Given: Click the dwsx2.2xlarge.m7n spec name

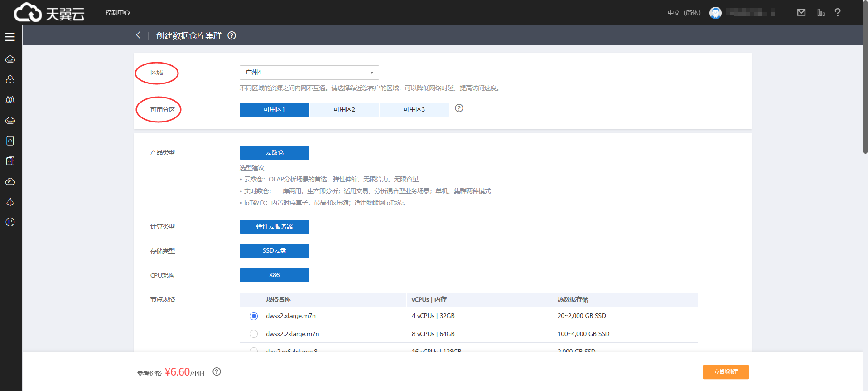Looking at the screenshot, I should [293, 334].
